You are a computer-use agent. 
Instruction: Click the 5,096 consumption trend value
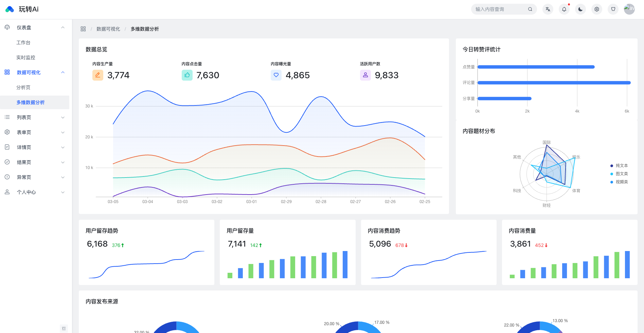click(x=380, y=244)
